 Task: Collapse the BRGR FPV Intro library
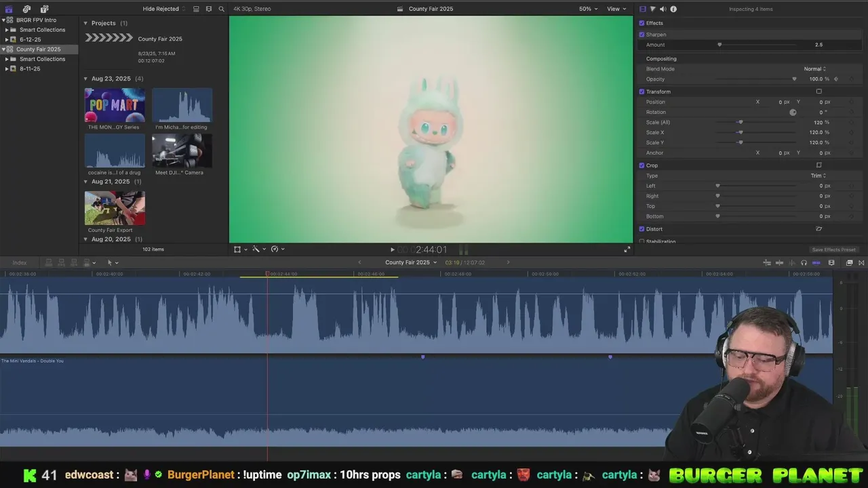(3, 20)
